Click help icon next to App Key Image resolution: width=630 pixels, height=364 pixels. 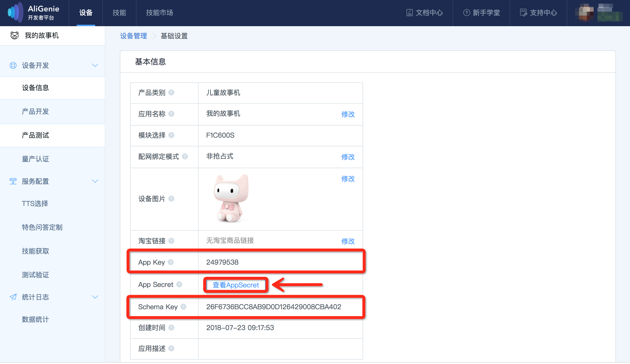click(171, 262)
